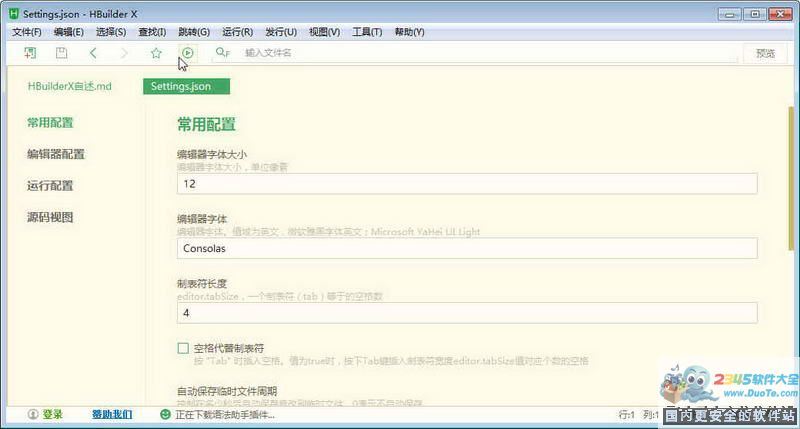Click the run play icon in toolbar

(x=188, y=53)
